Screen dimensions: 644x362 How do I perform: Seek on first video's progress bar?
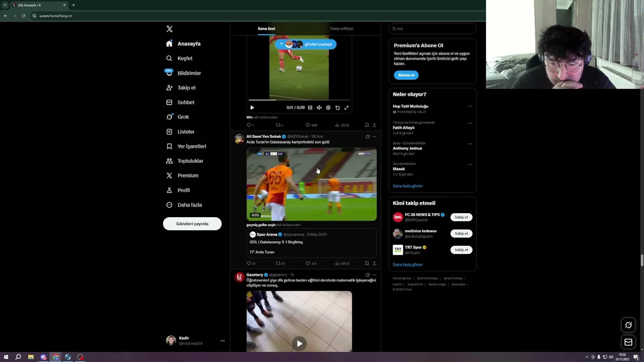pos(299,100)
